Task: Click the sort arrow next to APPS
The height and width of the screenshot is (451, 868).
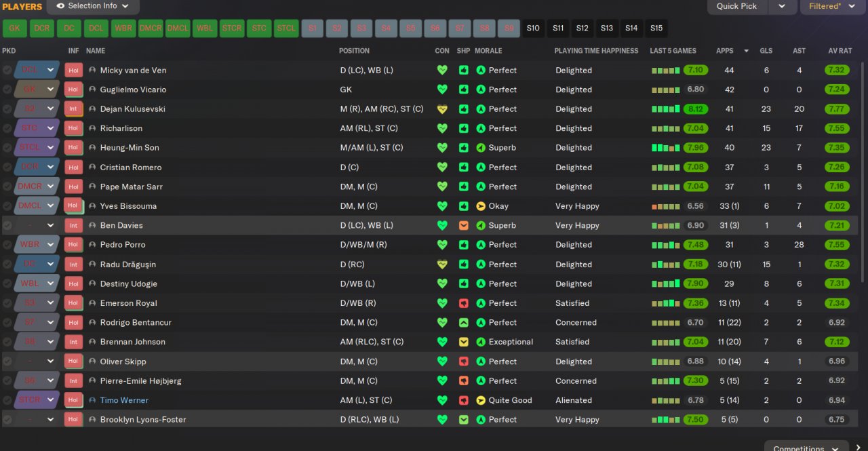Action: pos(747,51)
